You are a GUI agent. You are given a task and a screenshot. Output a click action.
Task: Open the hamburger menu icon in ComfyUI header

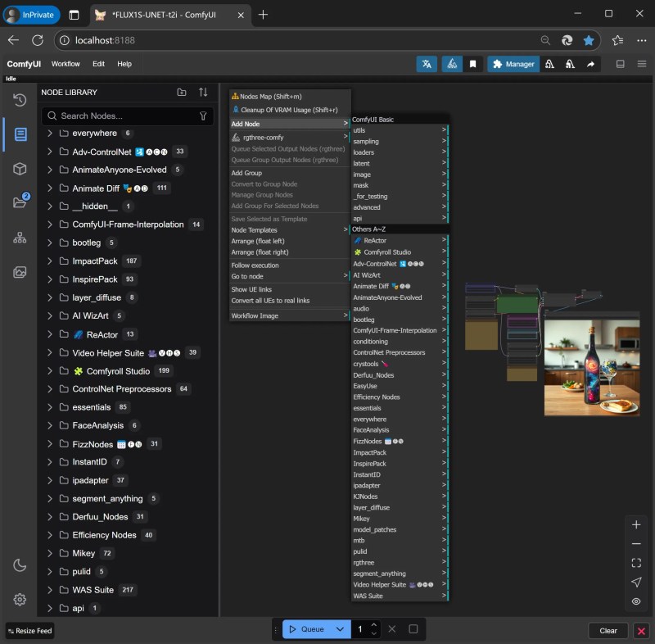642,64
